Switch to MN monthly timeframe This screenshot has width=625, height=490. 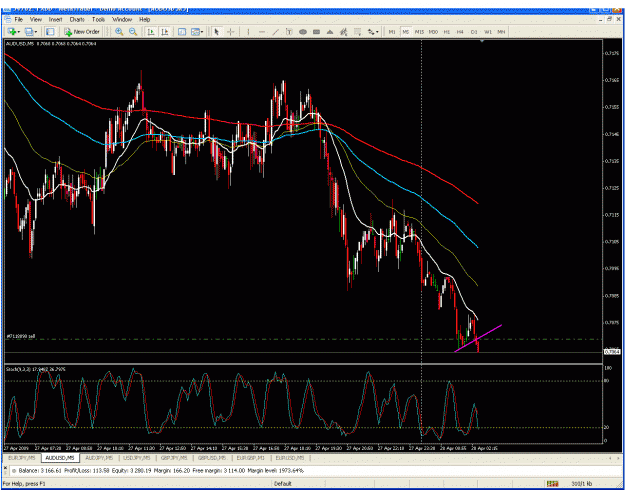[501, 32]
